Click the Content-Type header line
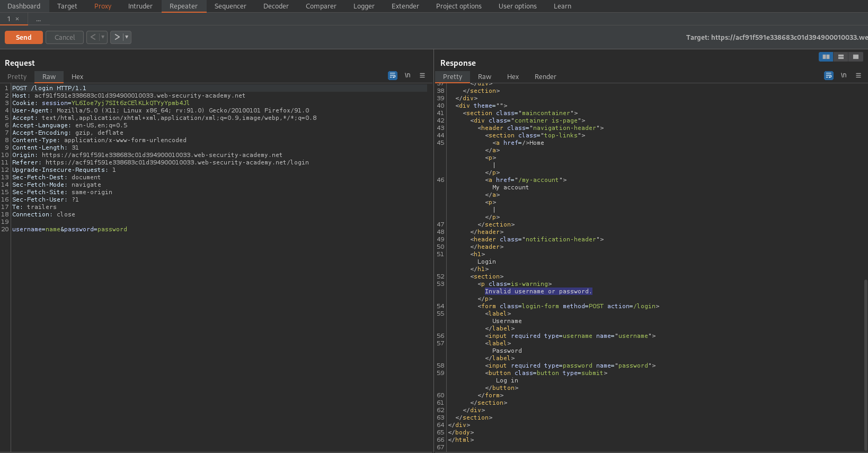868x453 pixels. pyautogui.click(x=99, y=140)
